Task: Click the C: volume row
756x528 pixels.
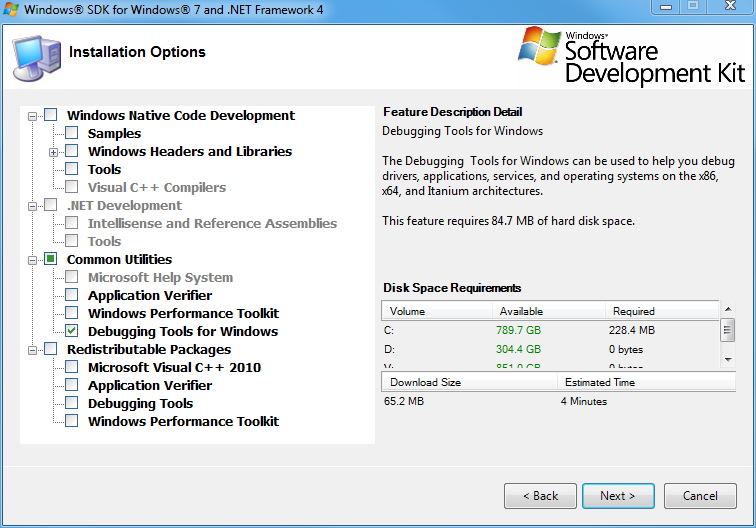Action: tap(550, 330)
